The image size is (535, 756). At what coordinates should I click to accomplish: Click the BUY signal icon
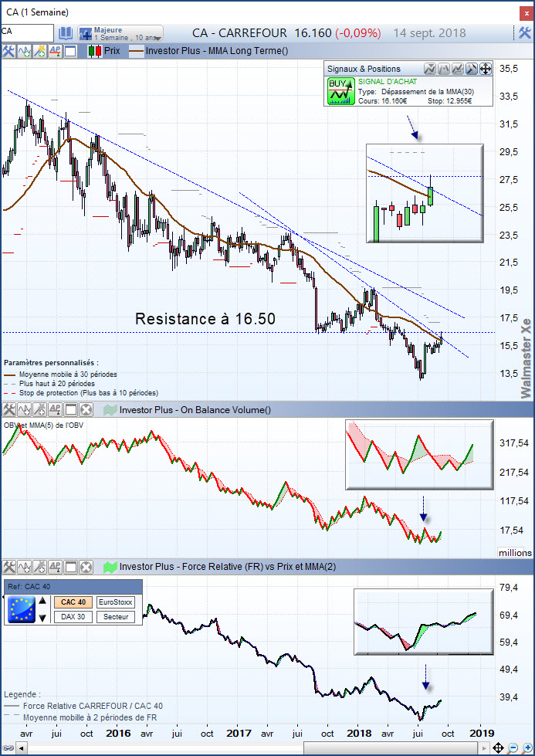point(340,91)
